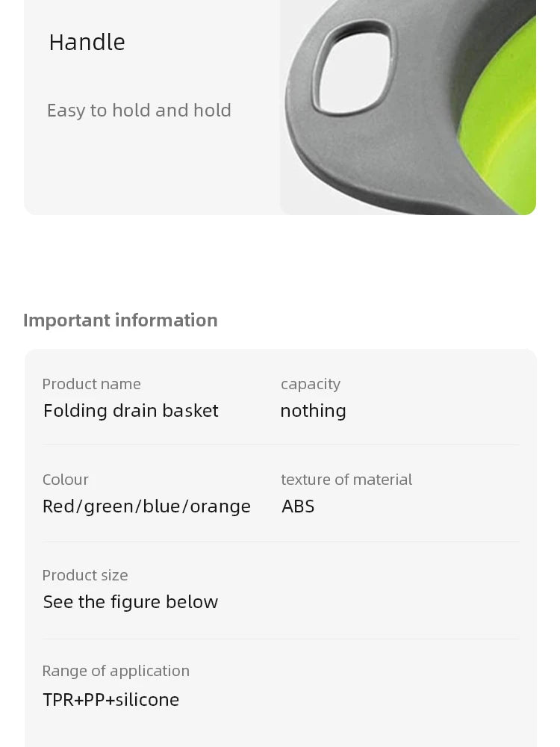Image resolution: width=560 pixels, height=747 pixels.
Task: Click the "Colour" label
Action: point(65,480)
